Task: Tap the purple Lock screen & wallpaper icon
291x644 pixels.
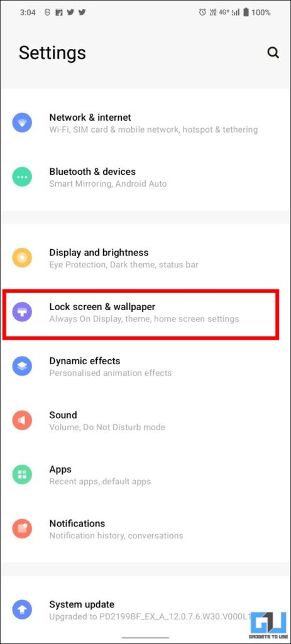Action: [22, 312]
